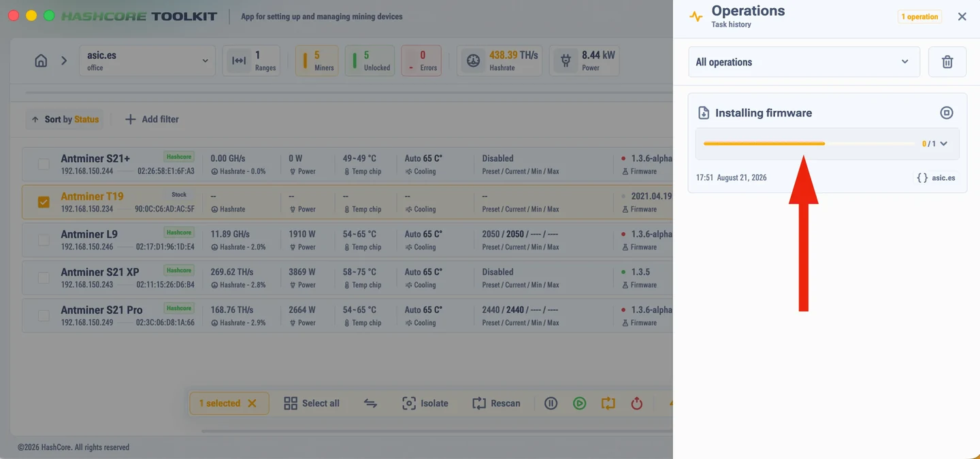
Task: Open the 0 Errors counter
Action: 421,61
